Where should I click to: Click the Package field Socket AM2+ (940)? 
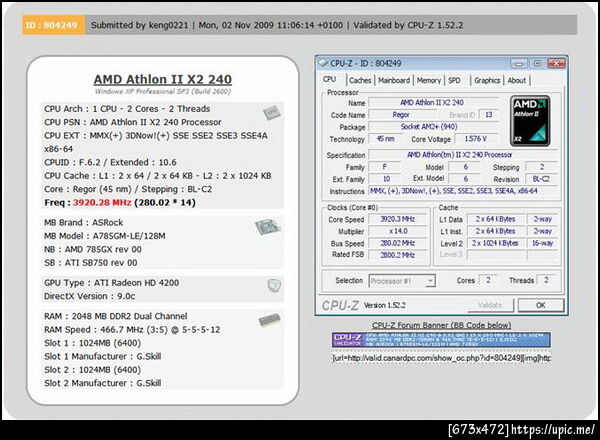(434, 127)
